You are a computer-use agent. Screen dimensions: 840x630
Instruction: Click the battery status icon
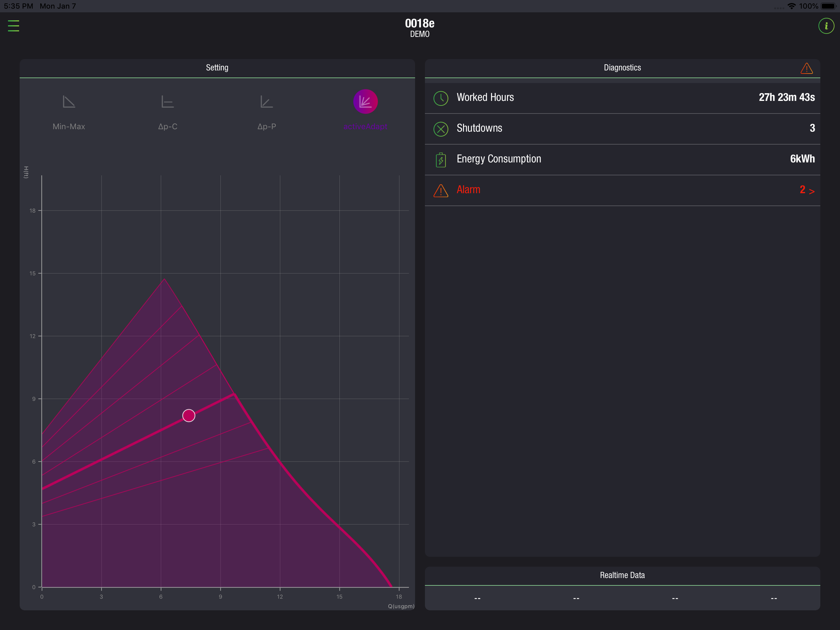pyautogui.click(x=828, y=6)
